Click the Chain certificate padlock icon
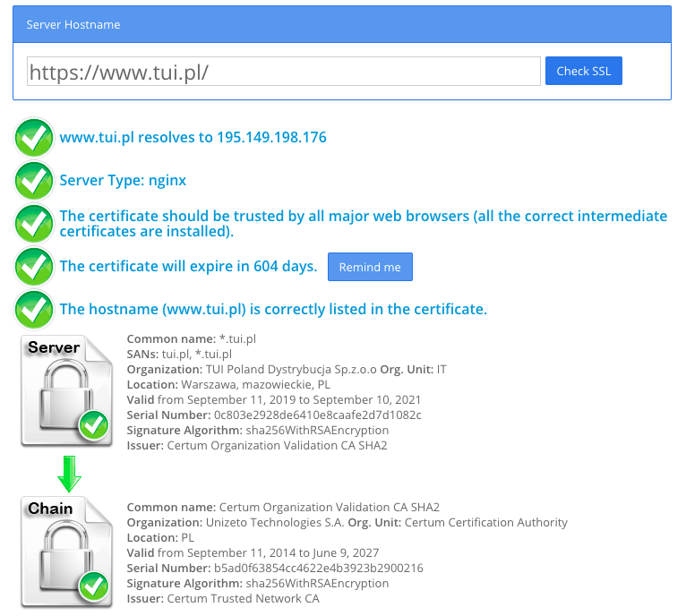 point(67,552)
